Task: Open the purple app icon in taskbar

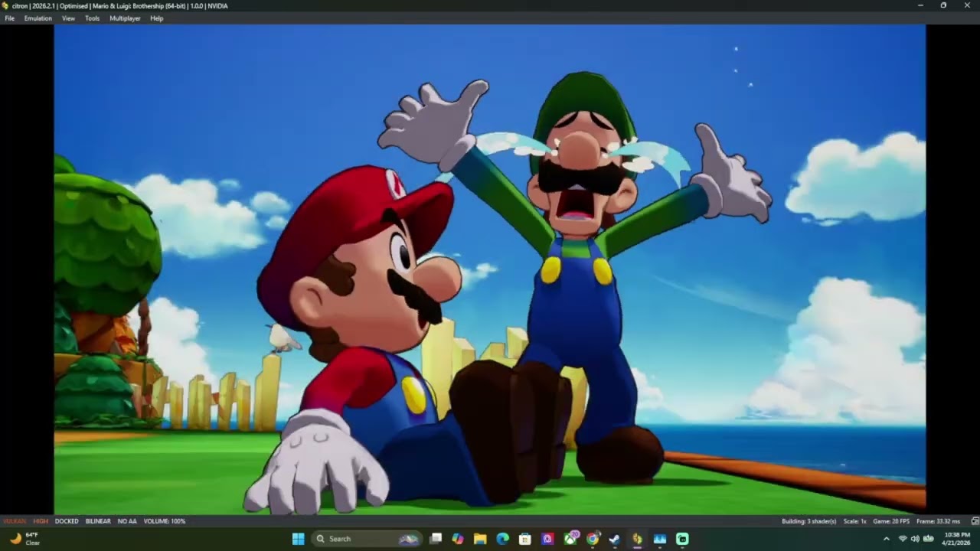Action: click(547, 539)
